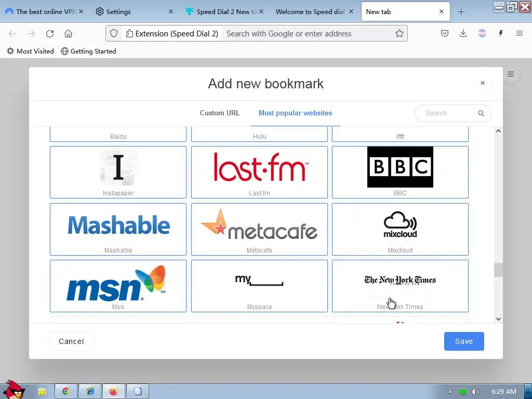The image size is (532, 399).
Task: Choose the Mashable website tile
Action: coord(118,229)
